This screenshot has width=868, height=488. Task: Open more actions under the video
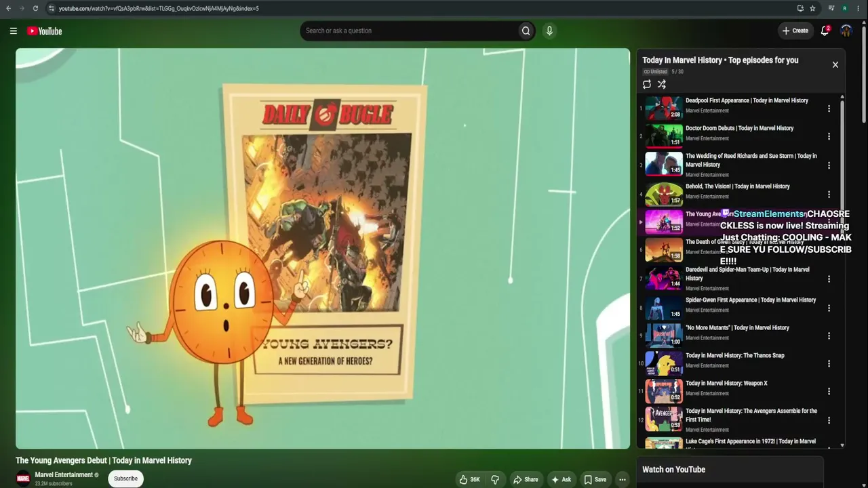pos(622,479)
